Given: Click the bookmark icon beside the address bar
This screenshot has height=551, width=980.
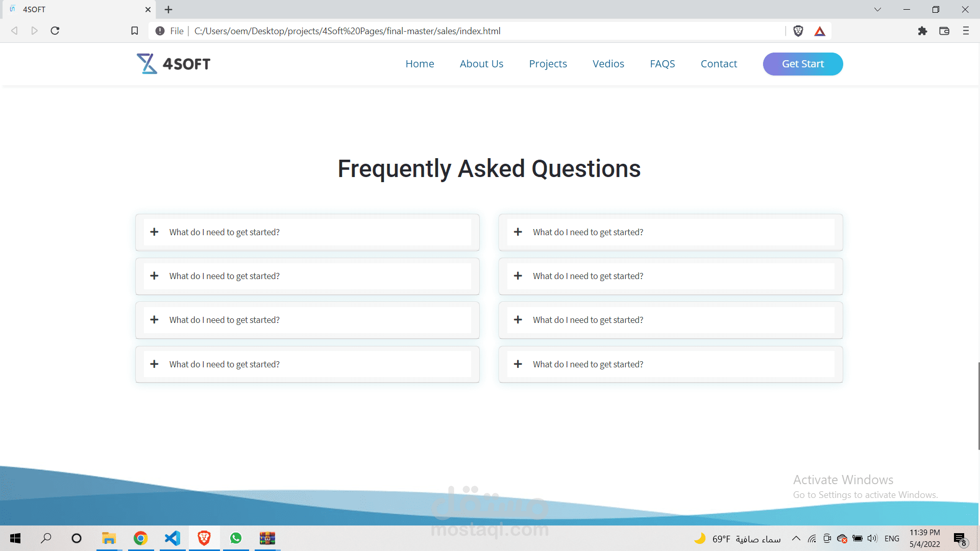Looking at the screenshot, I should [x=135, y=31].
